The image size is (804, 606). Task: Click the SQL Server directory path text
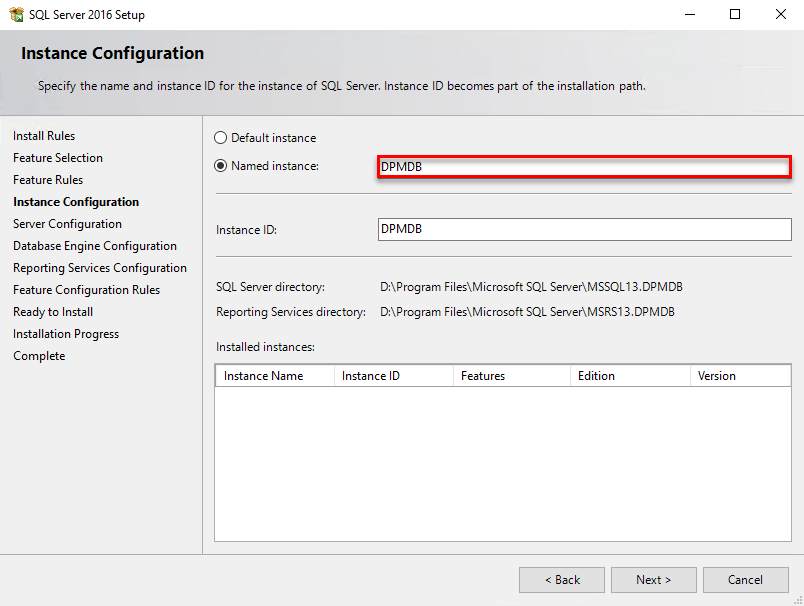point(531,287)
